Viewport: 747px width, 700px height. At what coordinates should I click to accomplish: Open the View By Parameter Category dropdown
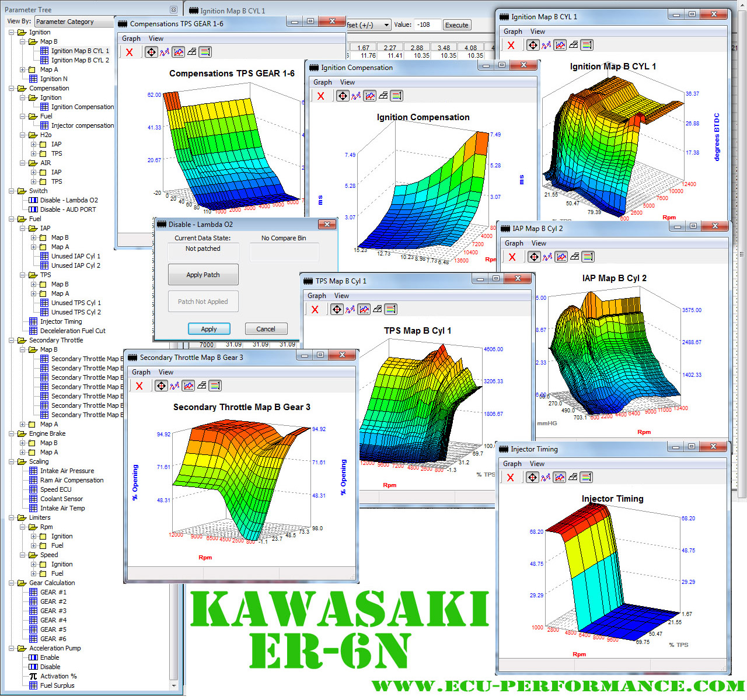(74, 22)
